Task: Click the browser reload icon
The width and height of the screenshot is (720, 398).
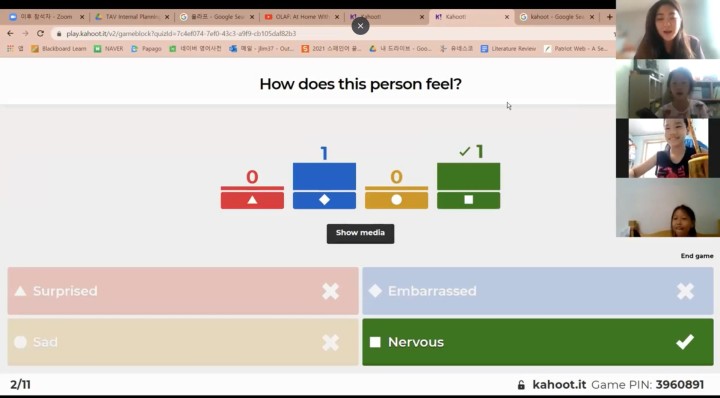Action: 40,34
